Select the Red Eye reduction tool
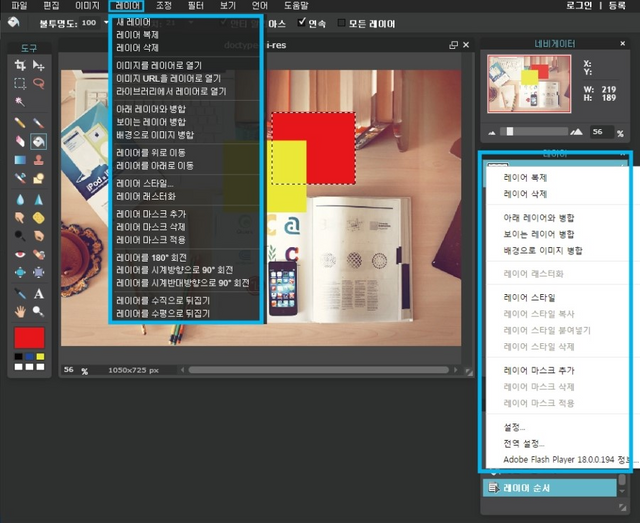Image resolution: width=640 pixels, height=523 pixels. [20, 254]
